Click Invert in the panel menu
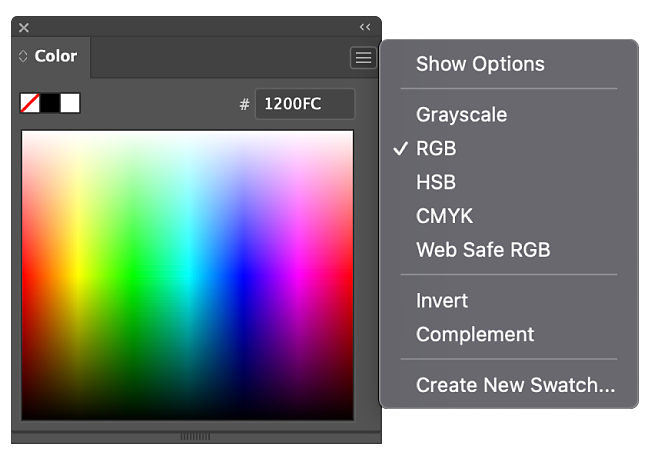Viewport: 650px width, 460px height. point(442,301)
